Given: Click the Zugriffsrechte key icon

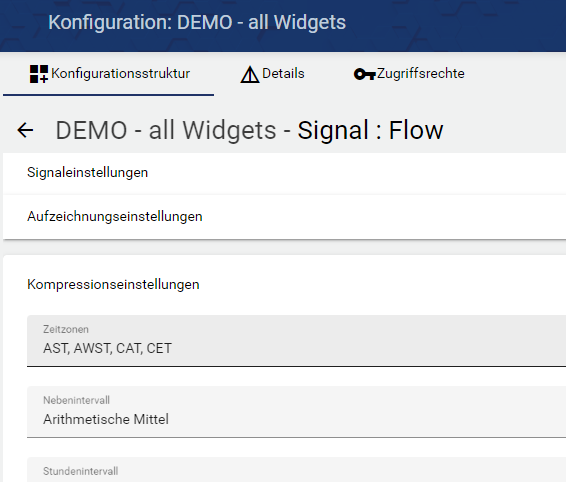Looking at the screenshot, I should pyautogui.click(x=365, y=74).
